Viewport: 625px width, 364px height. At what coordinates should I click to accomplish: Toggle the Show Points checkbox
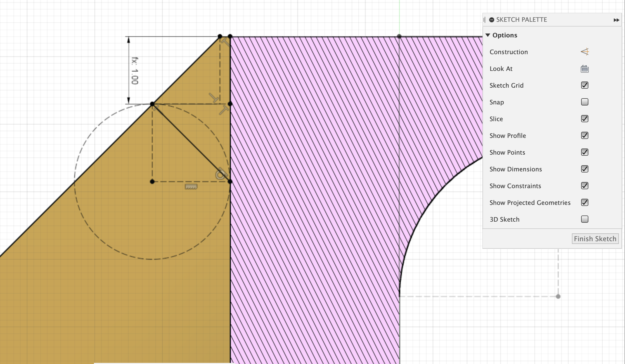585,152
